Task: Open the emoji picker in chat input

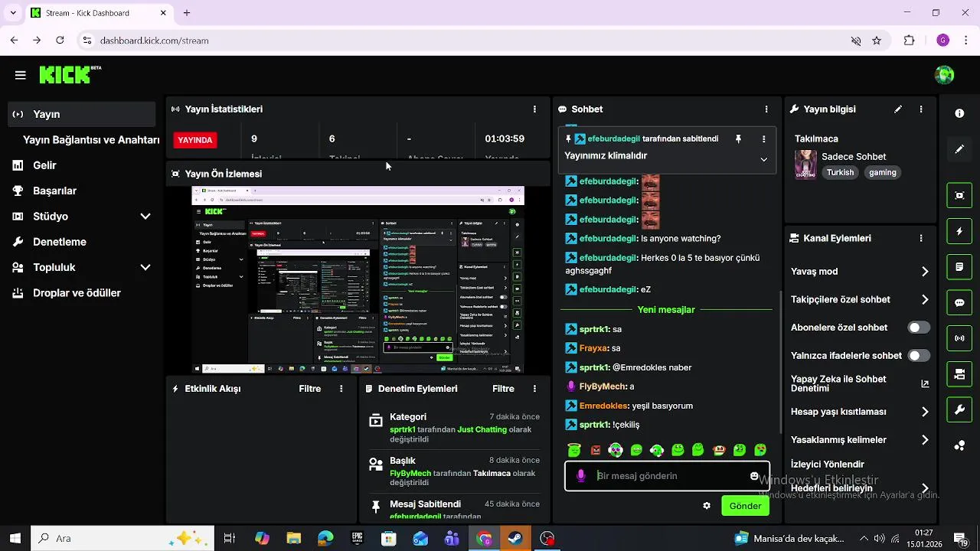Action: click(x=754, y=476)
